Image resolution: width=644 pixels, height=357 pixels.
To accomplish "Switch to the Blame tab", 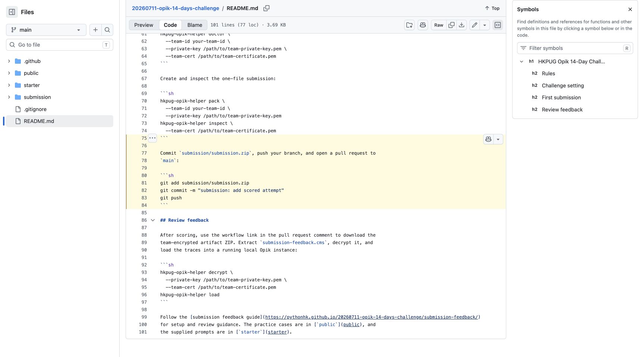I will [195, 25].
